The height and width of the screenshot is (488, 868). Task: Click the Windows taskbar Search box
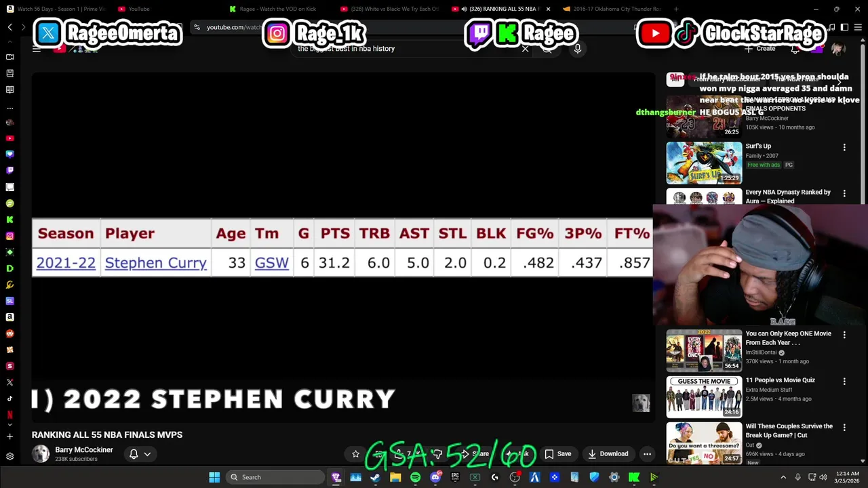coord(276,477)
